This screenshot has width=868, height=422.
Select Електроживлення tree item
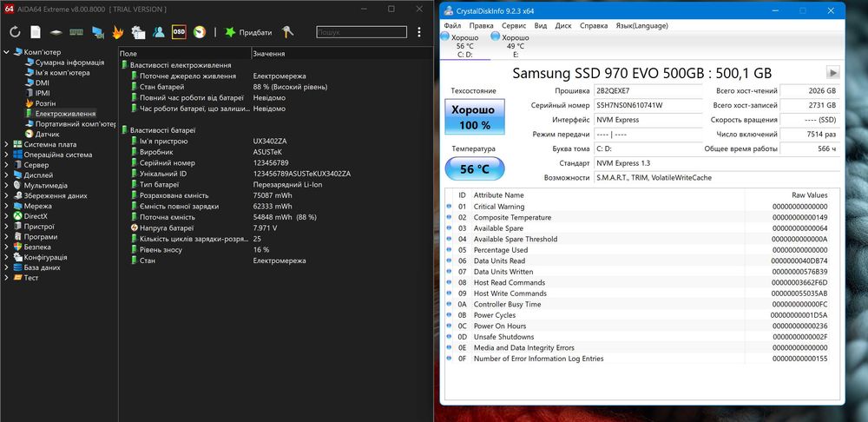click(65, 114)
